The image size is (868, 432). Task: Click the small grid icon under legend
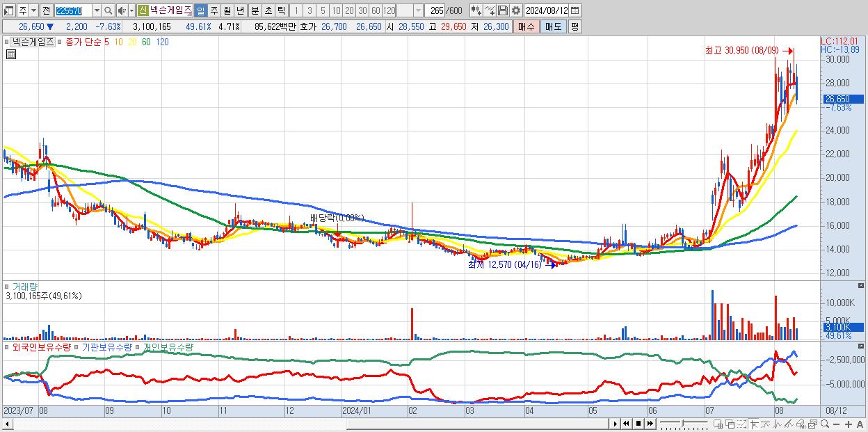pyautogui.click(x=12, y=54)
